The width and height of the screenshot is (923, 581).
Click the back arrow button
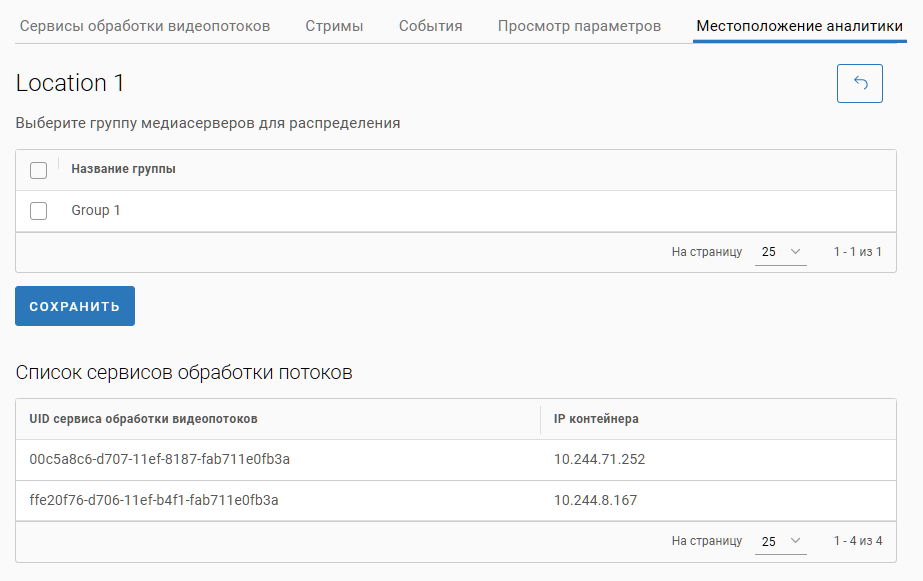859,84
